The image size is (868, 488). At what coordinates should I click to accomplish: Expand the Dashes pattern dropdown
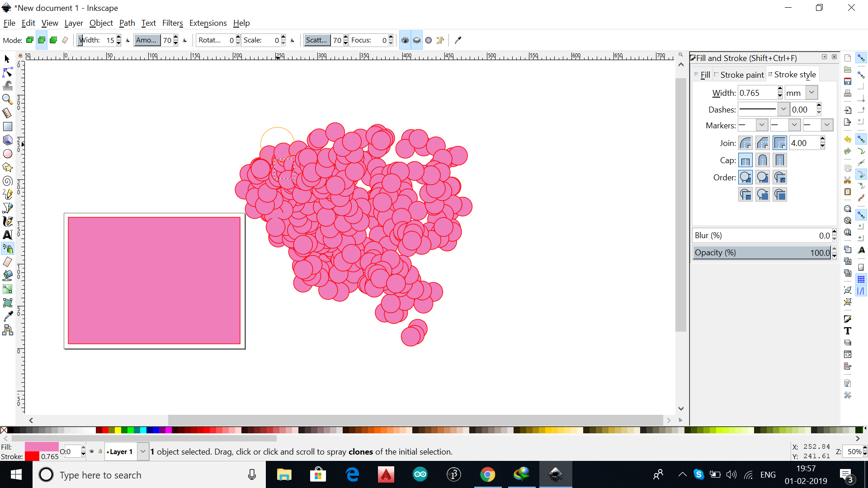(783, 109)
